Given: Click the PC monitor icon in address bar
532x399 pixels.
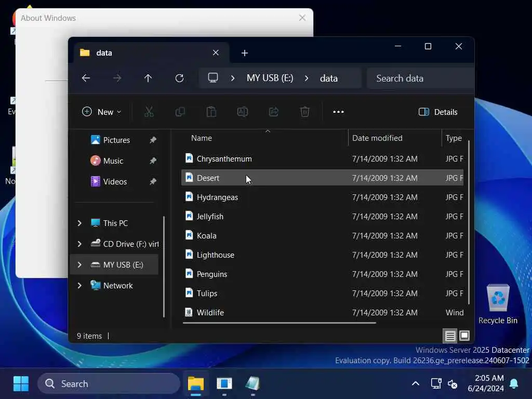Looking at the screenshot, I should coord(213,78).
